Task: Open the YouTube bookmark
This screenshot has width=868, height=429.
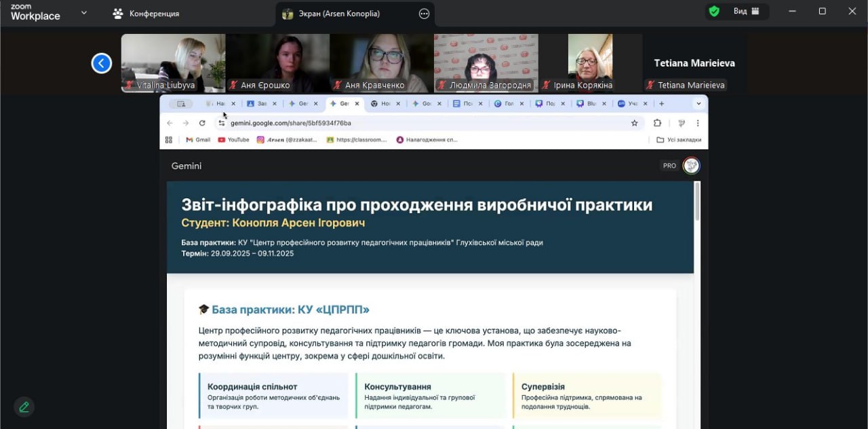Action: [x=233, y=140]
